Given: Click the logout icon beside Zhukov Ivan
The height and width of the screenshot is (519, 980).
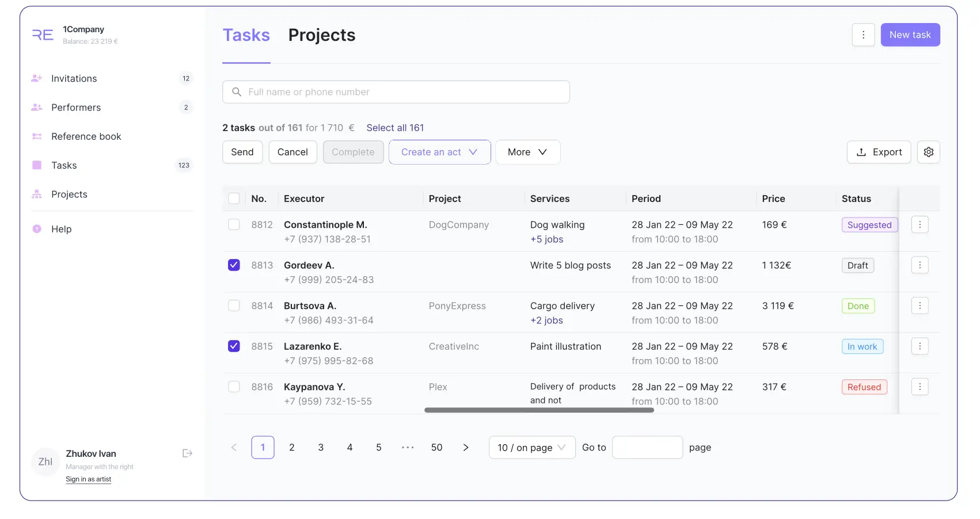Looking at the screenshot, I should (x=187, y=453).
